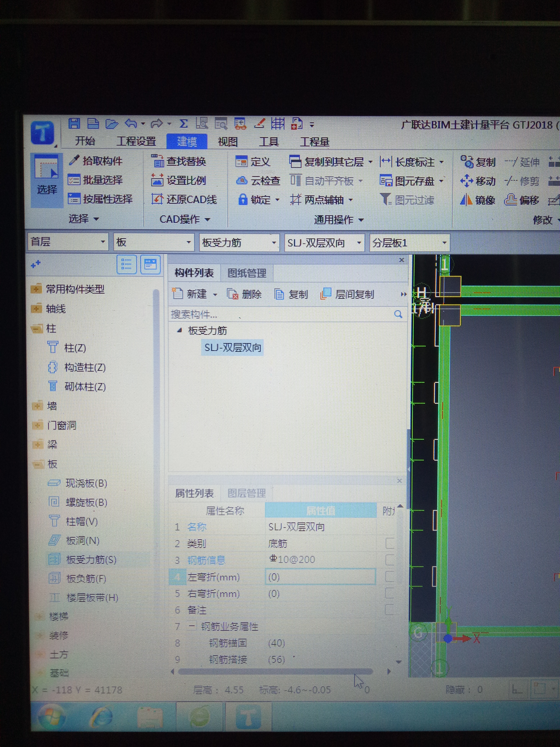Click the Undo arrow icon
Screen dimensions: 560x747
point(131,124)
